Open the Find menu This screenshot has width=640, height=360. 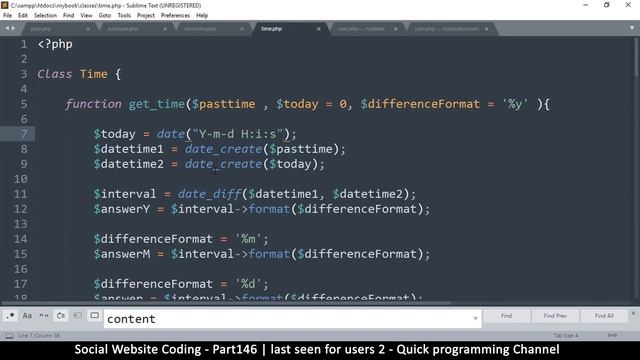pos(69,16)
